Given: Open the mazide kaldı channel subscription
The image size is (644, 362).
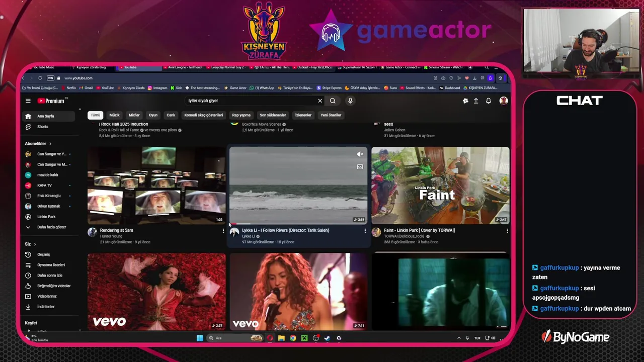Looking at the screenshot, I should tap(48, 175).
